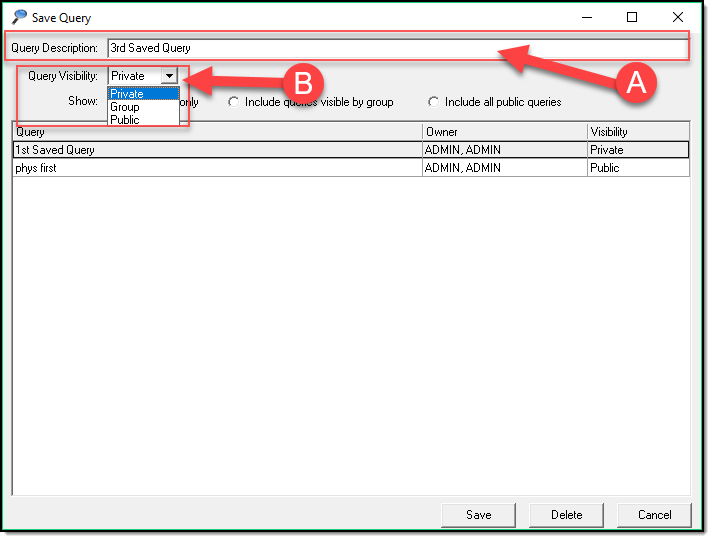Maximize the Save Query window
Image resolution: width=712 pixels, height=540 pixels.
[632, 17]
